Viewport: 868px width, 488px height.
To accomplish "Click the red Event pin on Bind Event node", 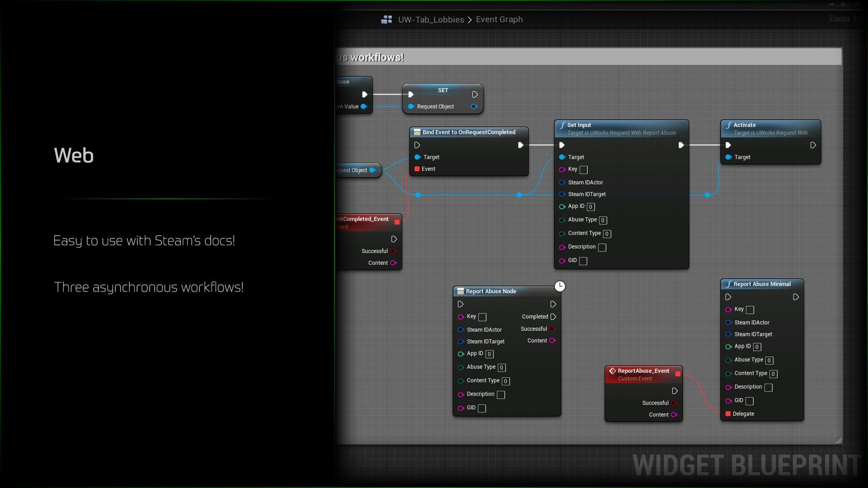I will tap(417, 169).
